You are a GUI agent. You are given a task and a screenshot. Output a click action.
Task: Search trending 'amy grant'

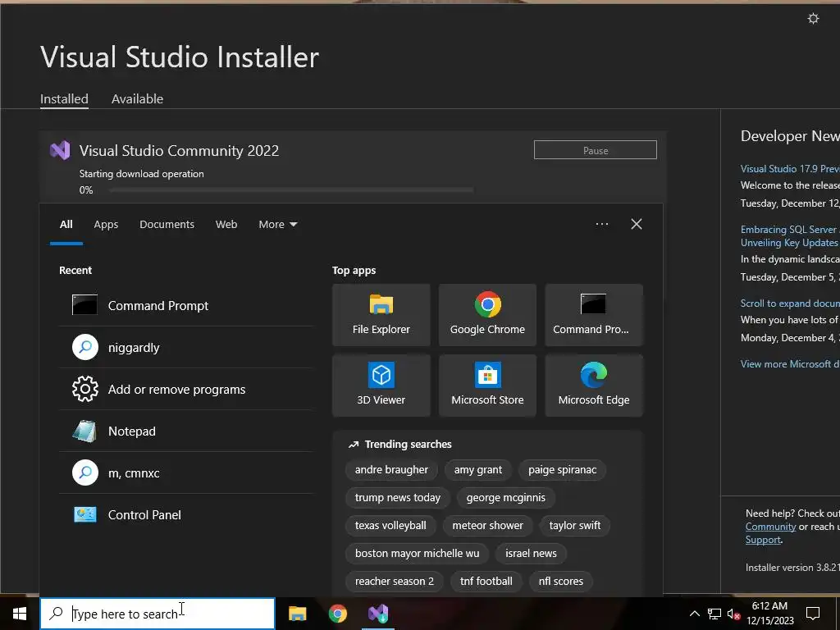pyautogui.click(x=478, y=470)
